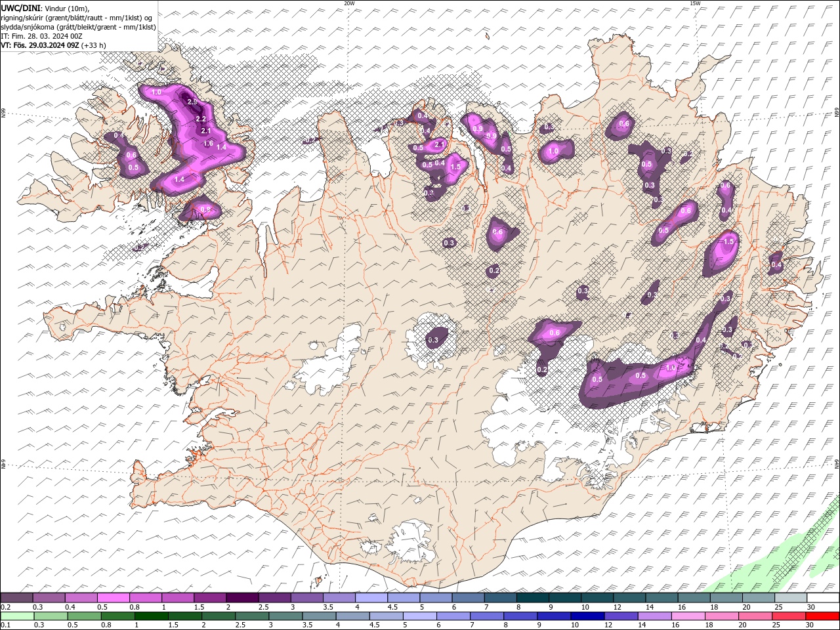Click the 1.6 snowfall value label
The image size is (840, 630).
[x=209, y=143]
